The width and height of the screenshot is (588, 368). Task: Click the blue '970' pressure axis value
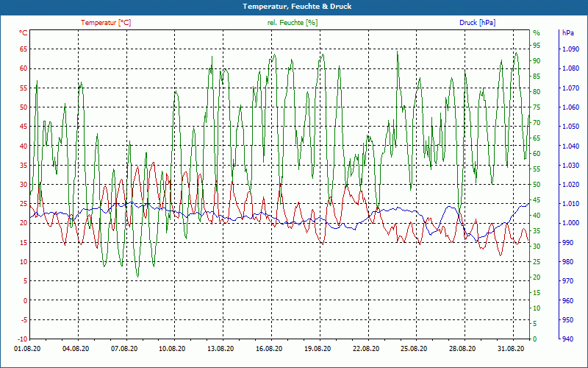pyautogui.click(x=567, y=281)
